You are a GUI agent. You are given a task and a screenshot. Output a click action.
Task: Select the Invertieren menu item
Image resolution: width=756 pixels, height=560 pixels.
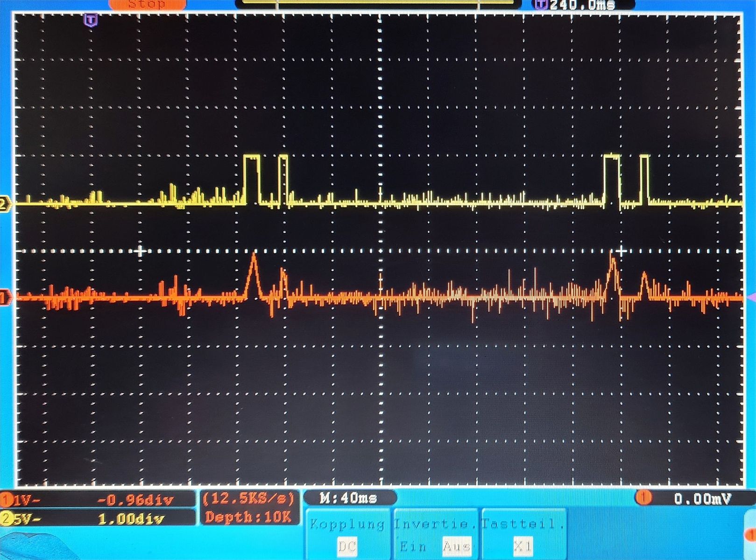point(435,524)
